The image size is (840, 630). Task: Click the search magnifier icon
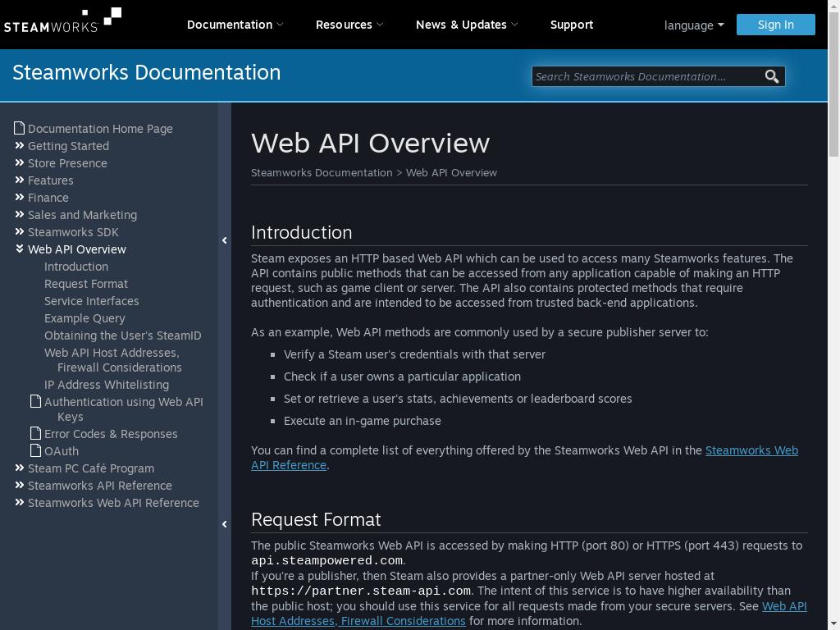pos(771,76)
